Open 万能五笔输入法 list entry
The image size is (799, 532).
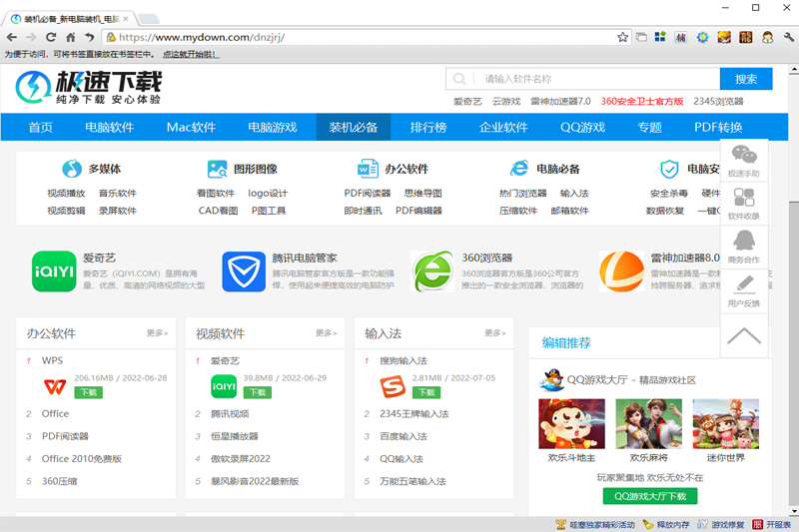tap(412, 481)
